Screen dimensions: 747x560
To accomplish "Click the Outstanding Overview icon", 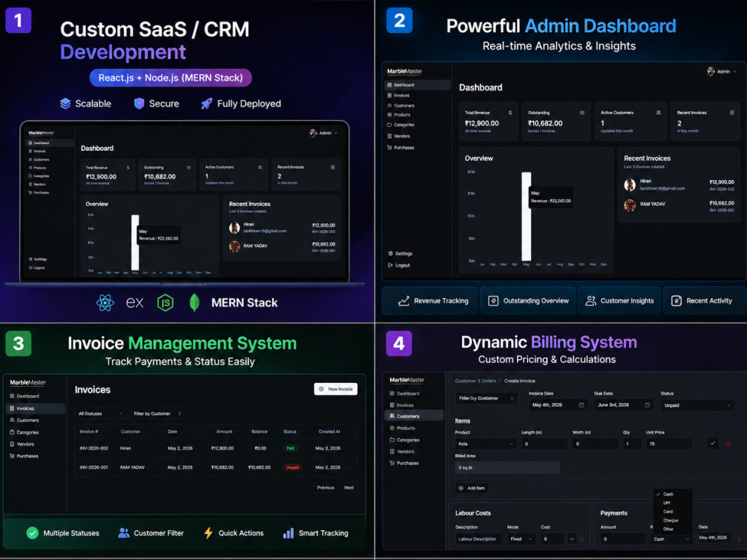I will pos(493,301).
